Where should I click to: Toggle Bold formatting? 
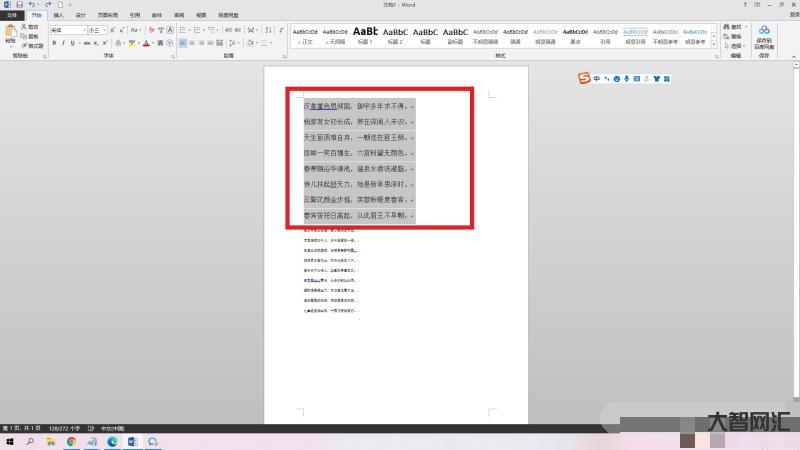click(54, 44)
